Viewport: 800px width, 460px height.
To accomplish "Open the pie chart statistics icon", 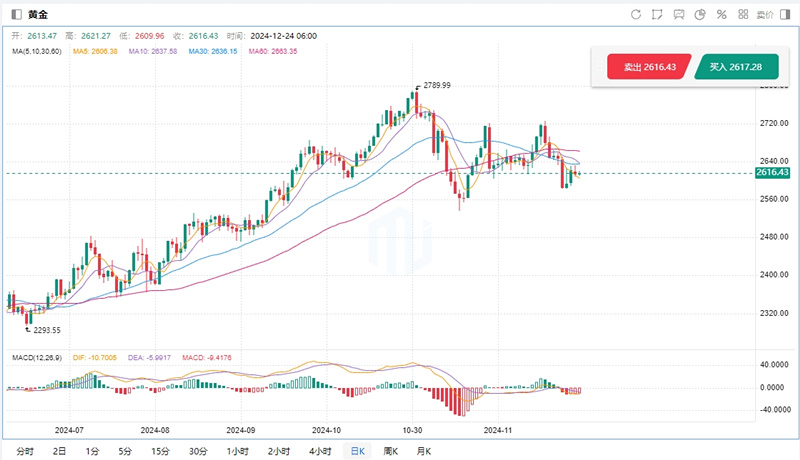I will tap(701, 14).
